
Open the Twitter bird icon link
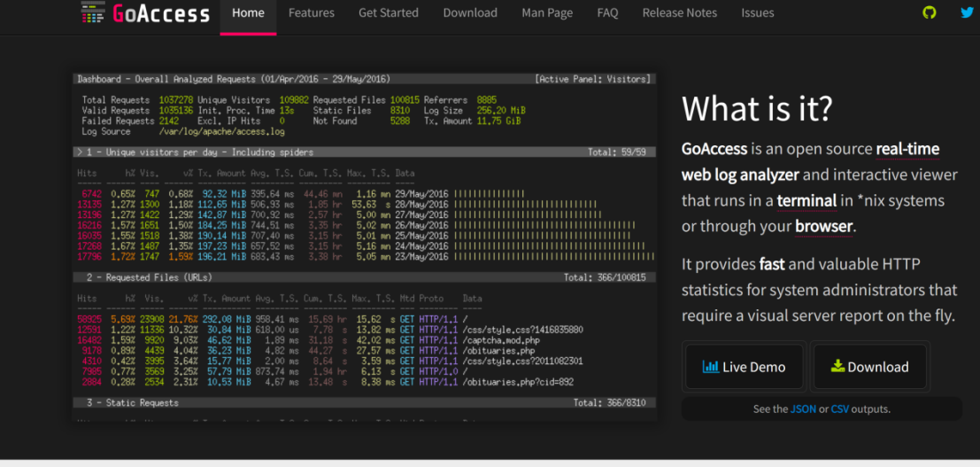click(x=967, y=12)
